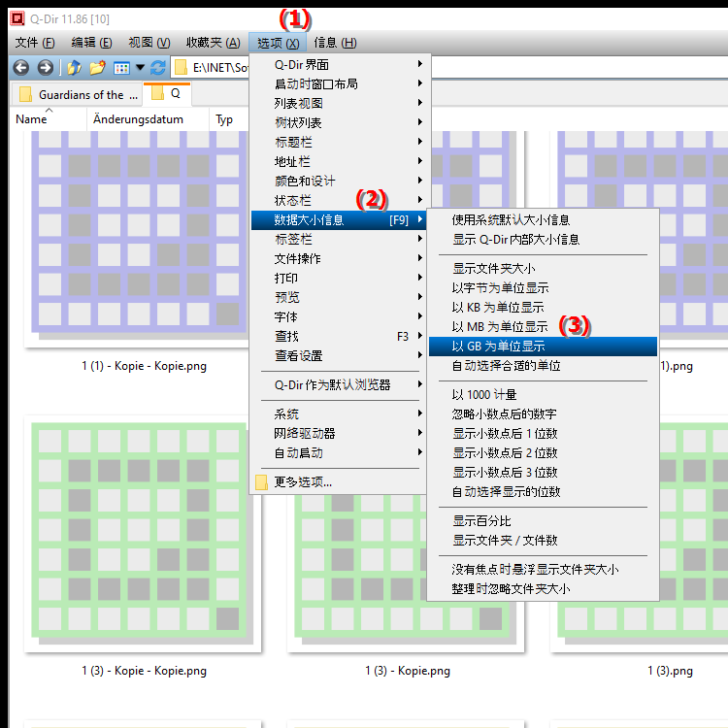Open the 视图 (V) menu
The height and width of the screenshot is (728, 728).
pyautogui.click(x=149, y=43)
